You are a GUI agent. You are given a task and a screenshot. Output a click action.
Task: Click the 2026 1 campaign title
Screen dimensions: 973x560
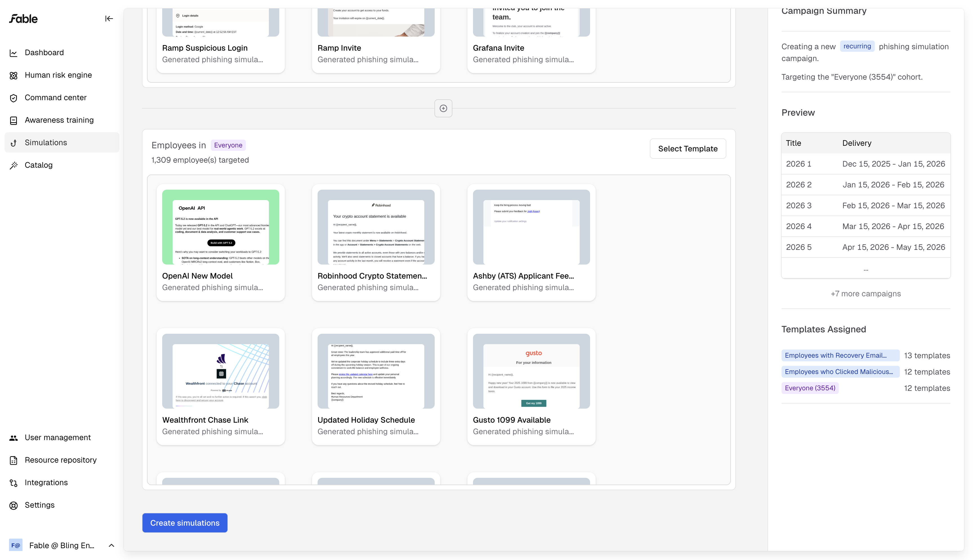point(798,164)
